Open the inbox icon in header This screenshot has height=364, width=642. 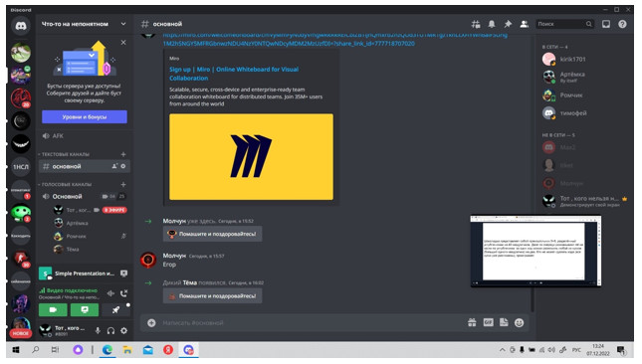(606, 24)
